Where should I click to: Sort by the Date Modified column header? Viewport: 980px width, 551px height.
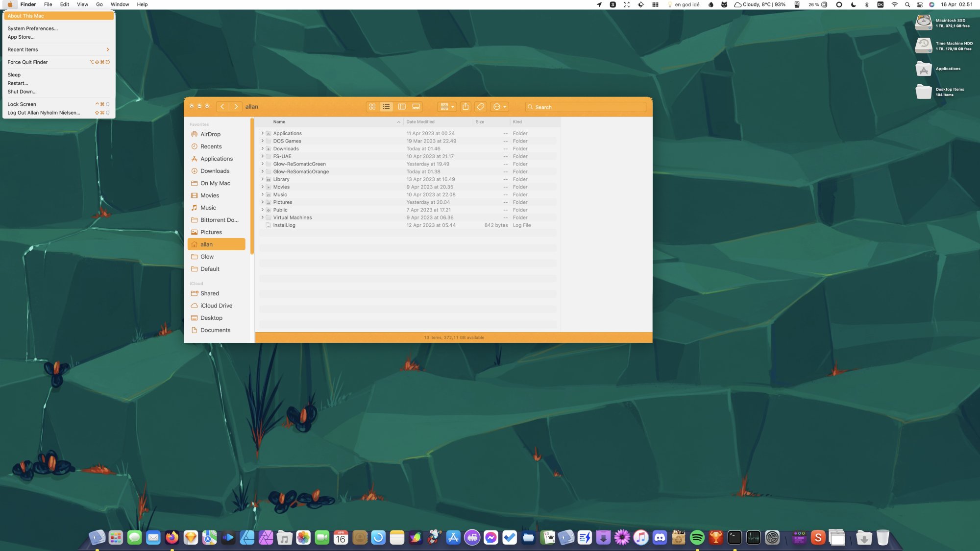pos(420,122)
